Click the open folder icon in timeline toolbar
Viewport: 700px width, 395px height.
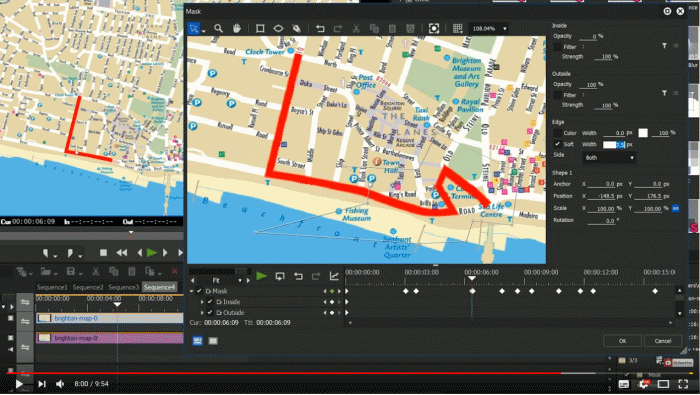(46, 271)
